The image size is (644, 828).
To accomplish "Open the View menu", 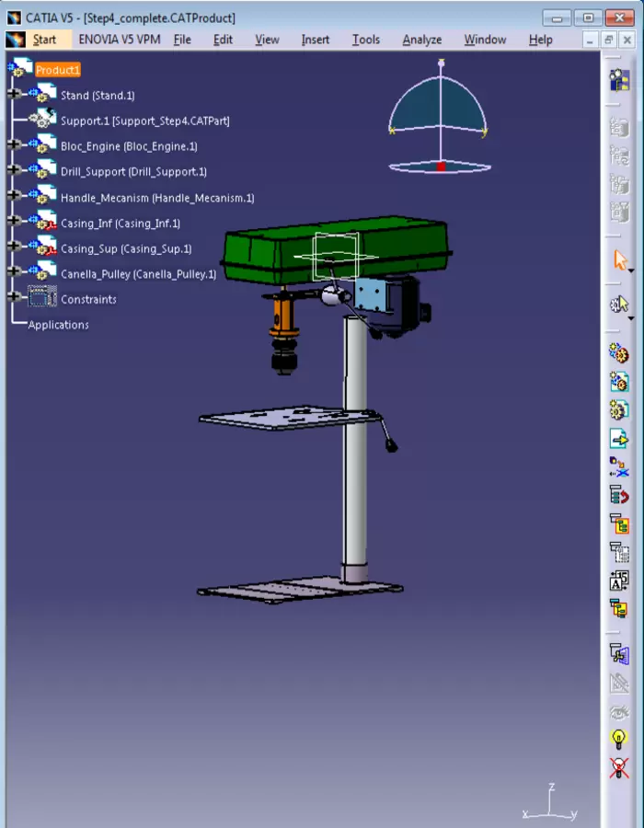I will (x=267, y=40).
